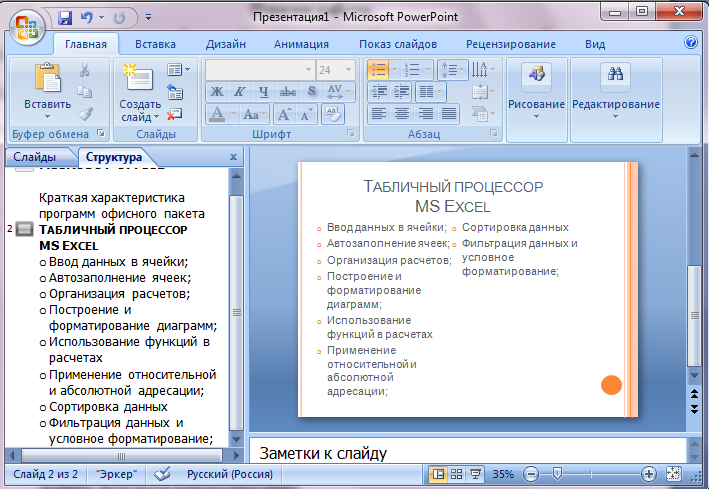Copy the selection
Viewport: 709px width, 489px height.
coord(84,91)
